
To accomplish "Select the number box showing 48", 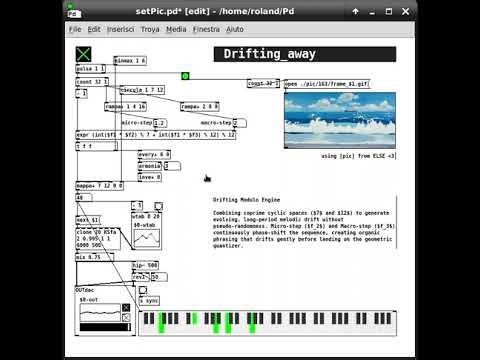I will (x=84, y=198).
